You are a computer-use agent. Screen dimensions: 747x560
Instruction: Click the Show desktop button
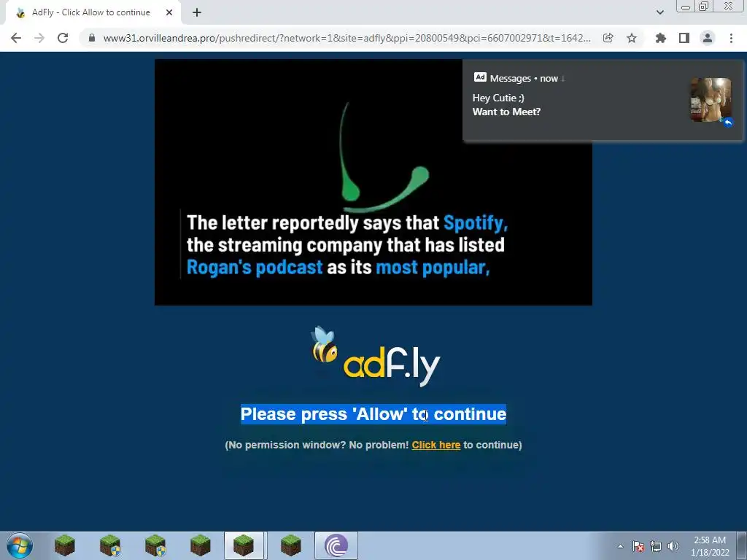click(742, 545)
